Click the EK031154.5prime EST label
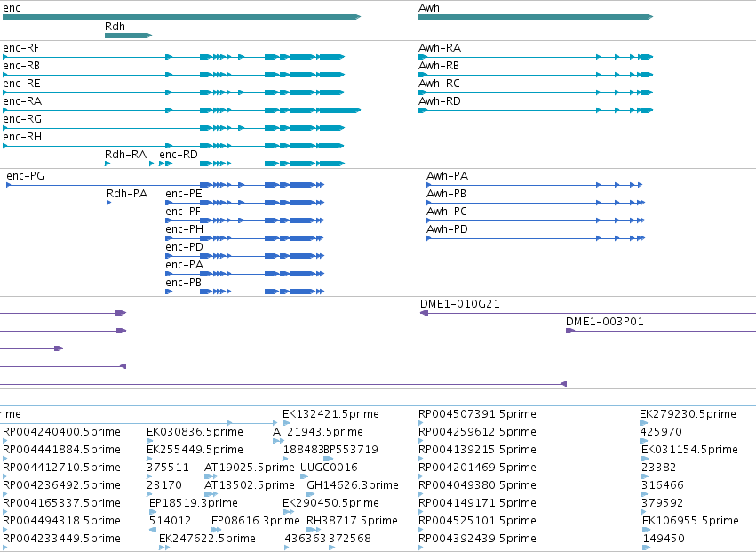The width and height of the screenshot is (756, 552). [x=690, y=450]
